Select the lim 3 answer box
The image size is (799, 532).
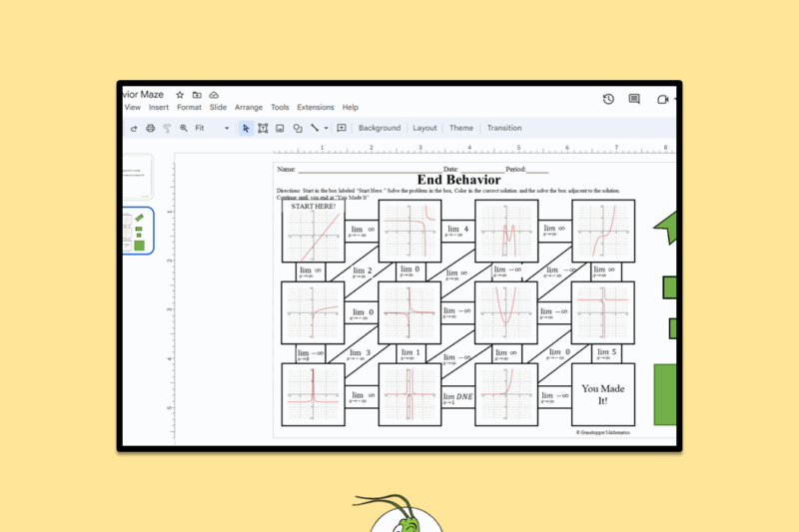tap(360, 353)
